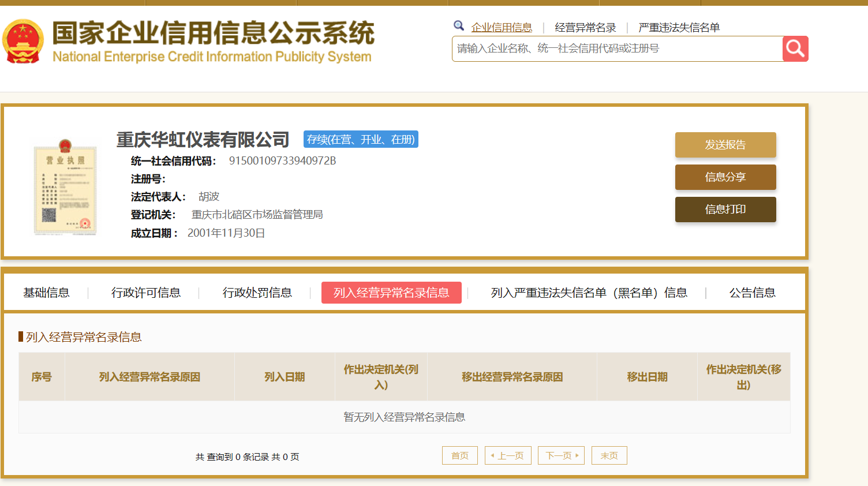Select the 列入经营异常名录信息 tab
The width and height of the screenshot is (868, 486).
[391, 293]
